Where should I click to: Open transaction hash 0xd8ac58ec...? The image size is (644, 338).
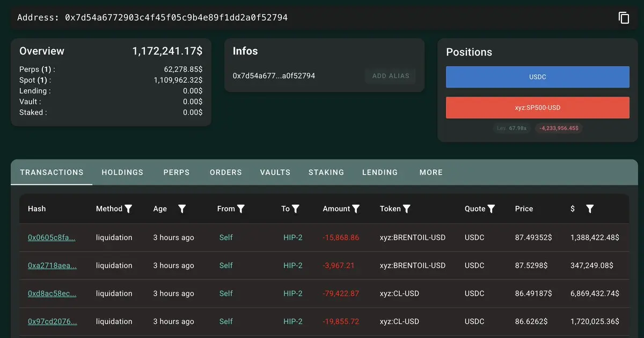pyautogui.click(x=52, y=293)
